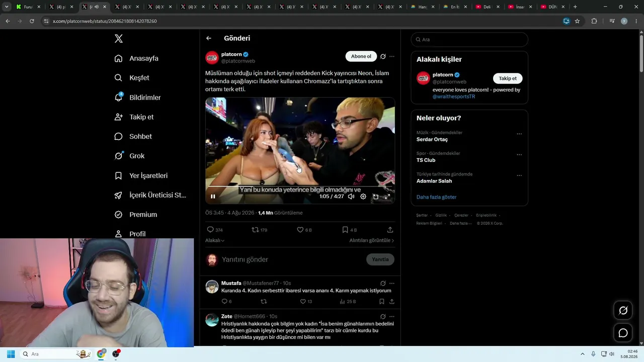Click the Abone ol button
644x362 pixels.
[x=361, y=56]
